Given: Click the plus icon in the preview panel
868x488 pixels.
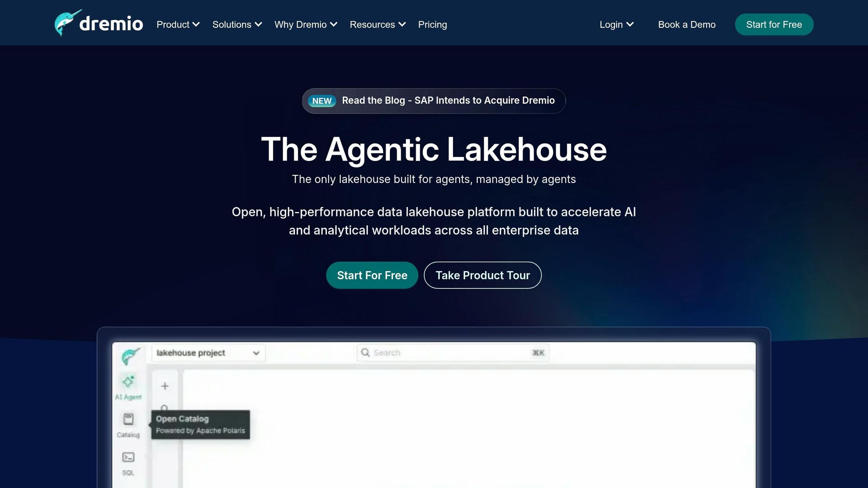Looking at the screenshot, I should click(x=165, y=386).
